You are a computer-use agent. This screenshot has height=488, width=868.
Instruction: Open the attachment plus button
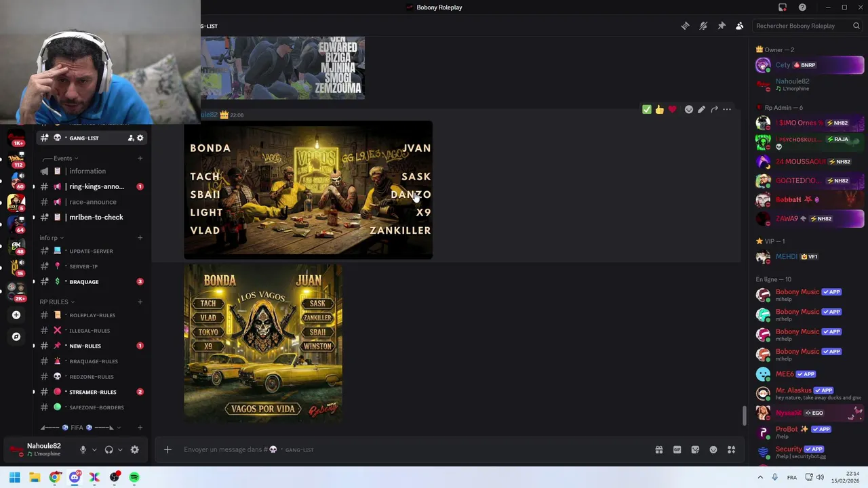pyautogui.click(x=167, y=449)
